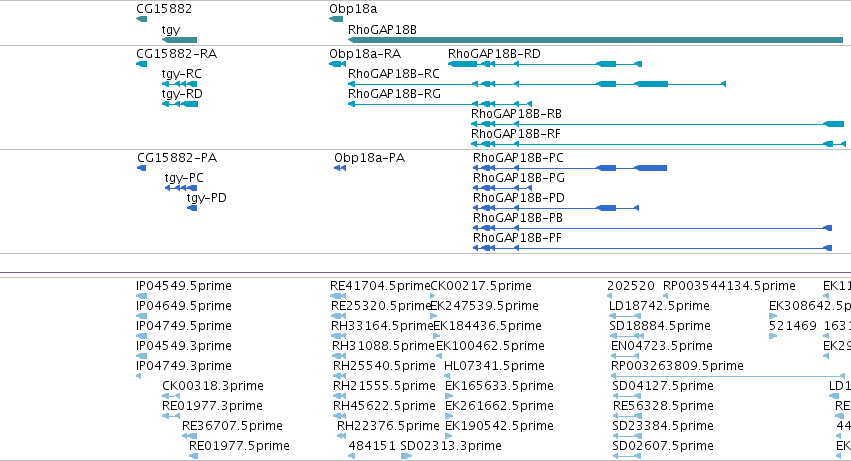Select the tgy gene label
Screen dimensions: 851x461
171,30
